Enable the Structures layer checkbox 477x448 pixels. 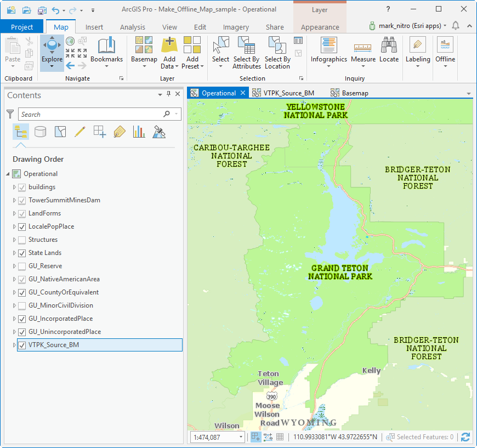coord(22,240)
